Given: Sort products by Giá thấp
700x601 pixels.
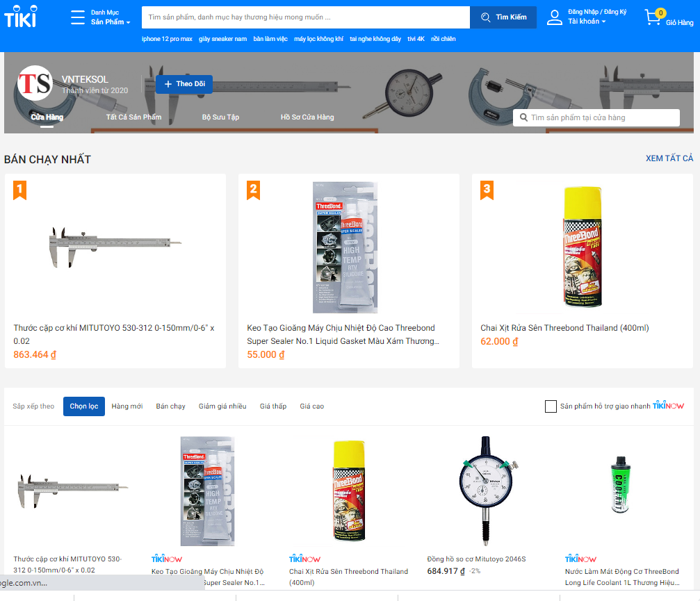Looking at the screenshot, I should (x=272, y=406).
